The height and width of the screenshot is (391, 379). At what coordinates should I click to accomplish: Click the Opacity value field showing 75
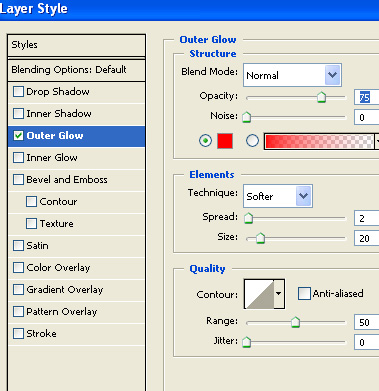[x=367, y=97]
